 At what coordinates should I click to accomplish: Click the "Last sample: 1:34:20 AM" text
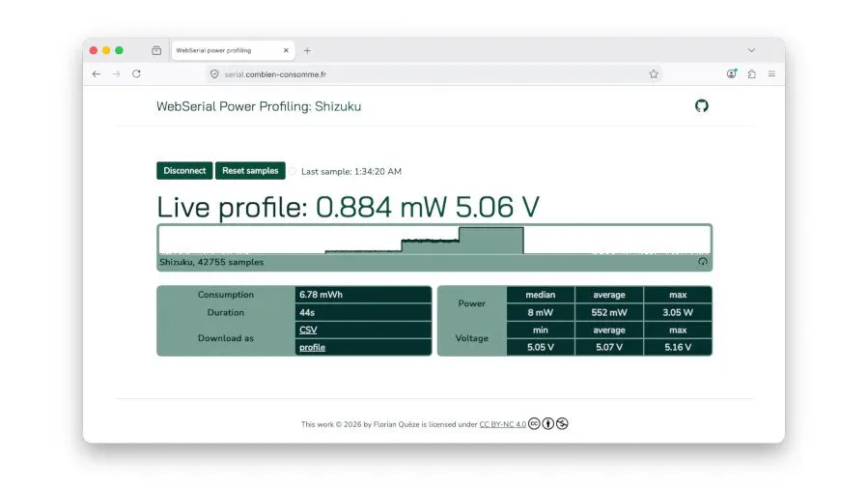tap(351, 172)
